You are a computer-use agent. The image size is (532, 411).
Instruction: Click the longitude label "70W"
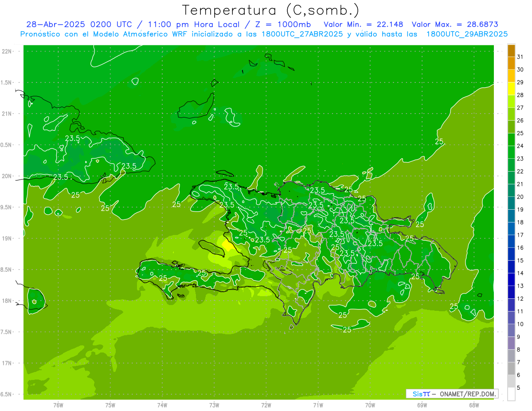370,405
